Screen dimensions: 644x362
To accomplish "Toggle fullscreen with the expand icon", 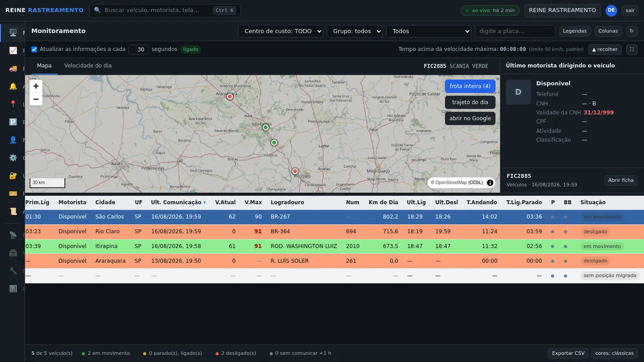I will [x=631, y=49].
